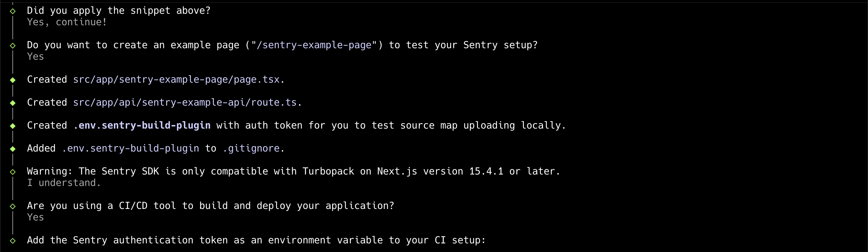Click "Yes" under the example page question
This screenshot has width=868, height=252.
point(35,57)
